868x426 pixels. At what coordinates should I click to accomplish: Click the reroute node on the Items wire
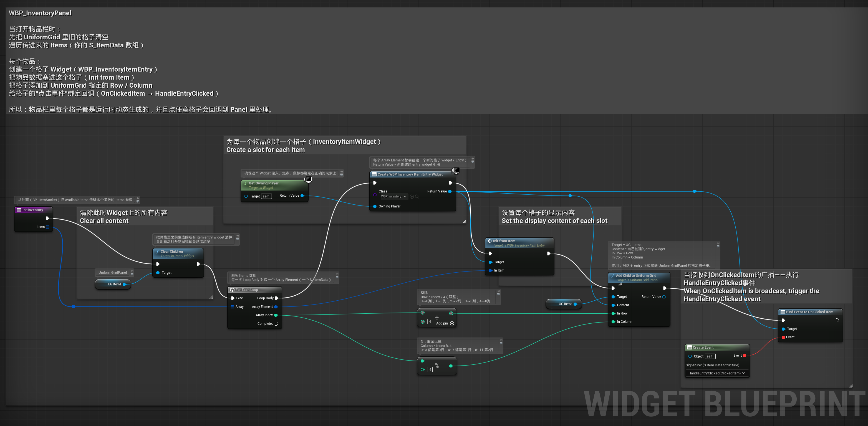pos(73,306)
